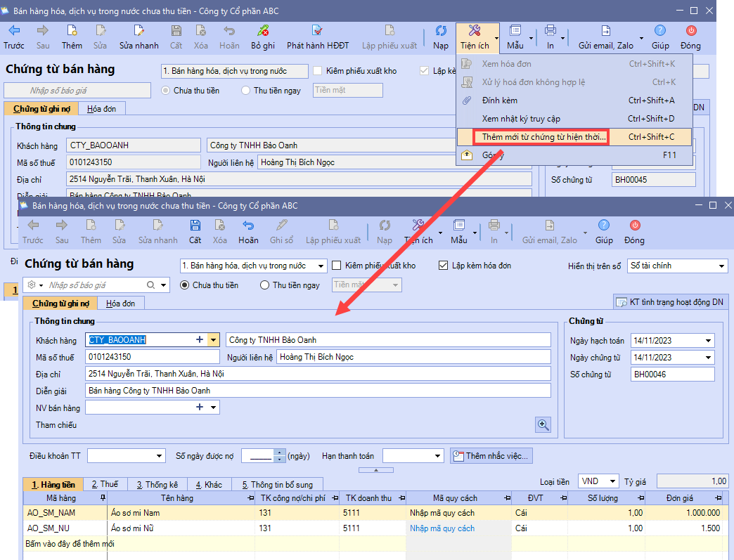
Task: Click the Hoãn undo icon in lower toolbar
Action: point(248,226)
